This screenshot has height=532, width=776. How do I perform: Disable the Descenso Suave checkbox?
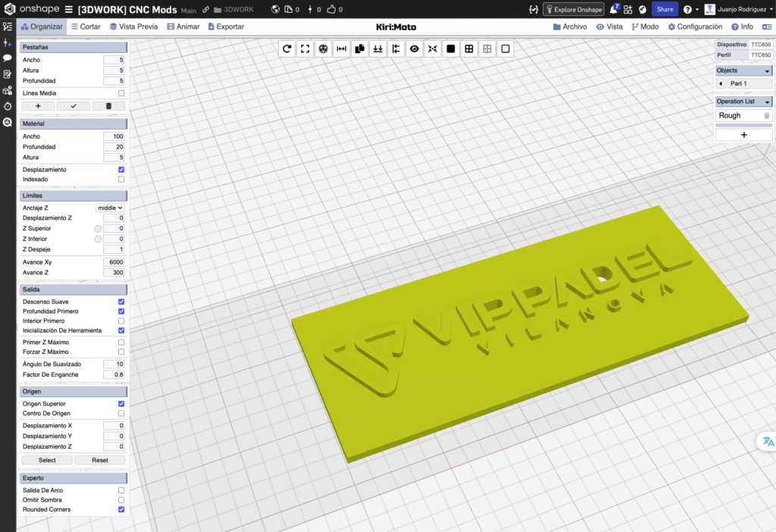tap(120, 301)
